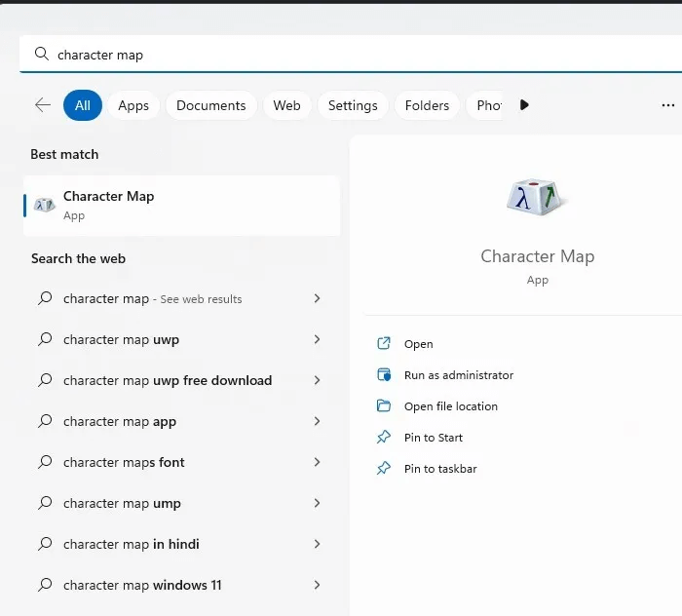Screen dimensions: 682x616
Task: Expand the chevron for 'character map windows 11'
Action: [317, 585]
